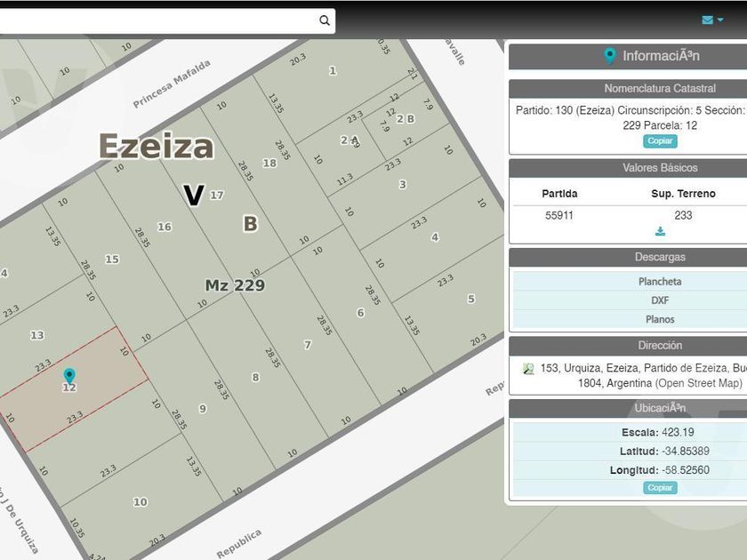Click the Escala value 423.19

(678, 432)
